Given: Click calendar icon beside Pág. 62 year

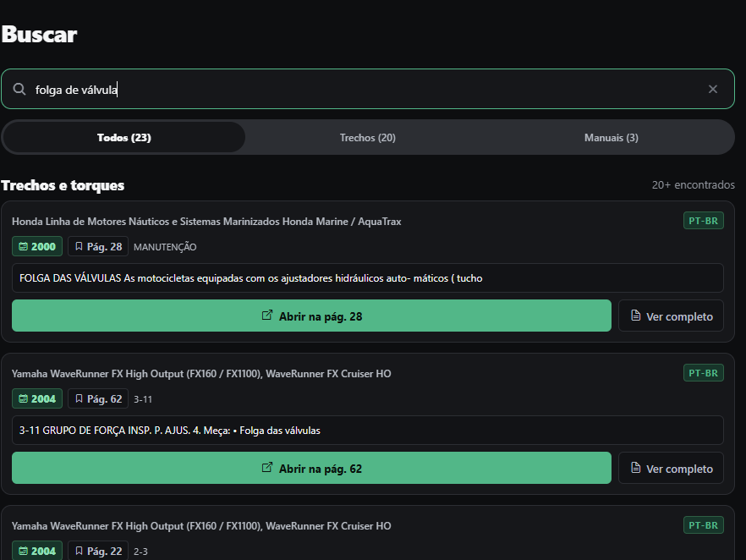Looking at the screenshot, I should (x=24, y=398).
